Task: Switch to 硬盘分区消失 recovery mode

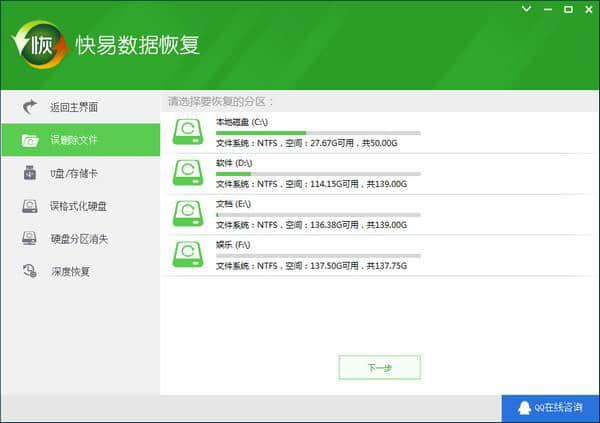Action: tap(80, 238)
